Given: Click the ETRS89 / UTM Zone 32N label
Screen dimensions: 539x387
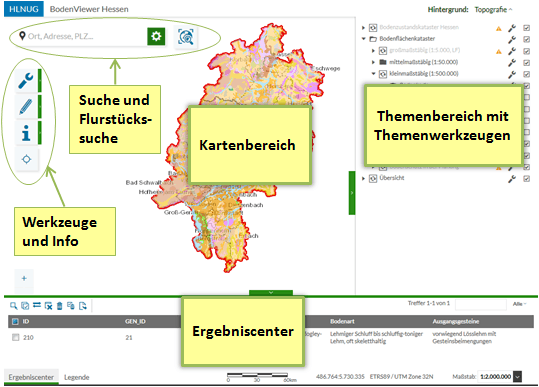Looking at the screenshot, I should pos(402,377).
